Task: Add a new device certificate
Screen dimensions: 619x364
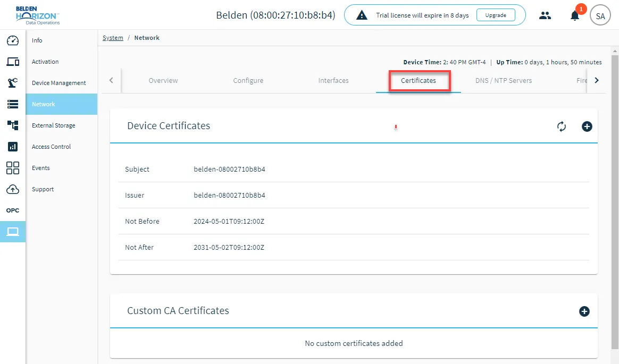Action: (x=587, y=126)
